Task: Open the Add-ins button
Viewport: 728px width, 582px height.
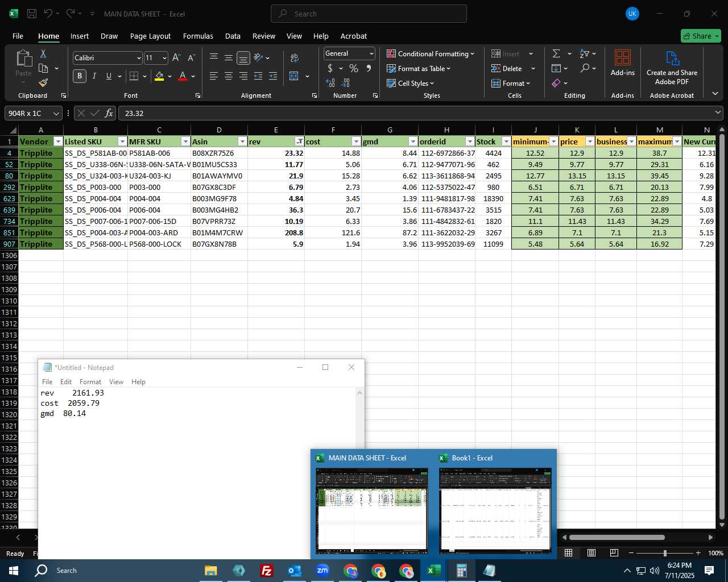Action: 623,63
